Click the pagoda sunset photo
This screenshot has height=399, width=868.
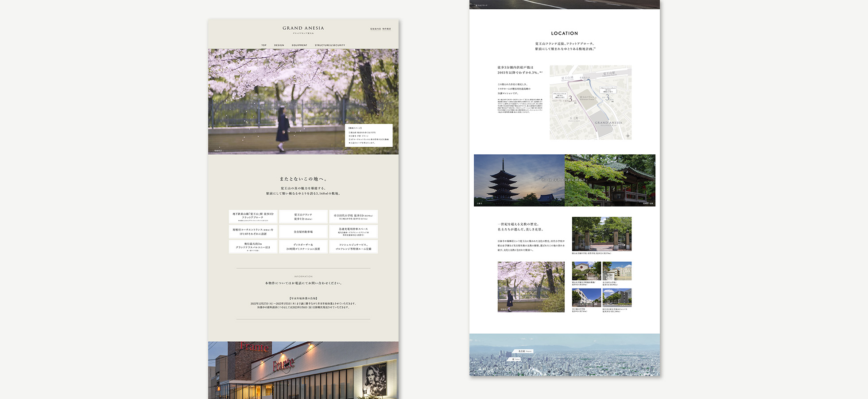point(519,180)
